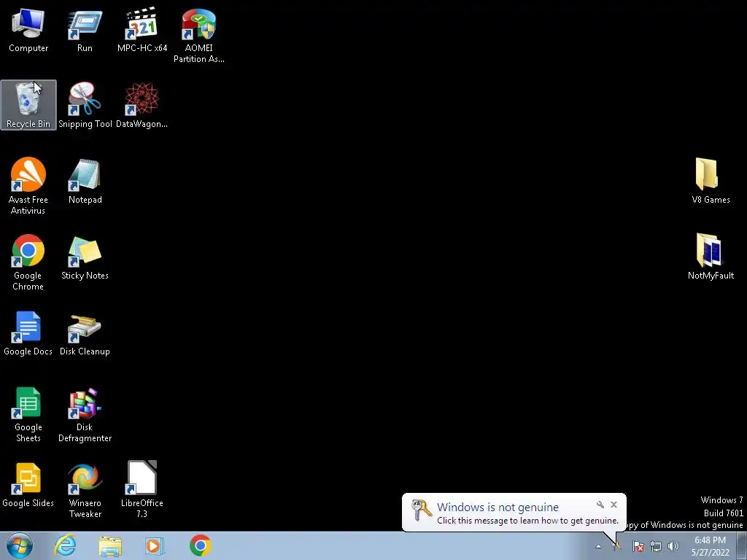The image size is (747, 560).
Task: Open notification options wrench icon
Action: [x=600, y=505]
